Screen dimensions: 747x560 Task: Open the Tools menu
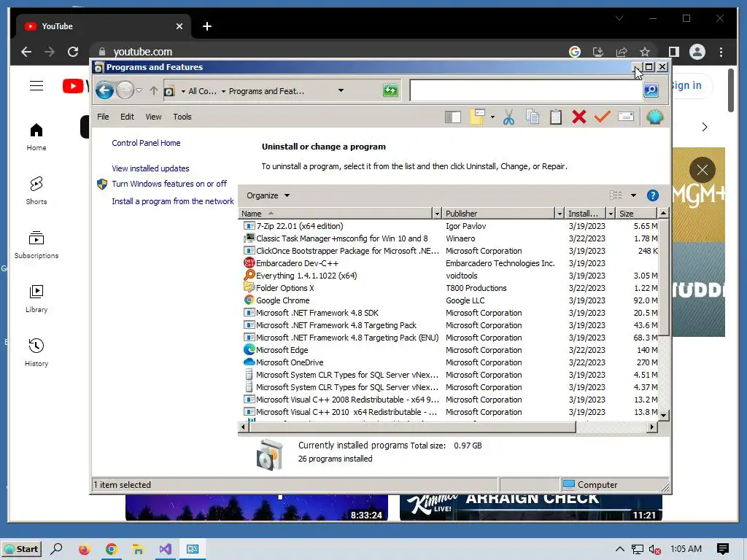[x=182, y=117]
